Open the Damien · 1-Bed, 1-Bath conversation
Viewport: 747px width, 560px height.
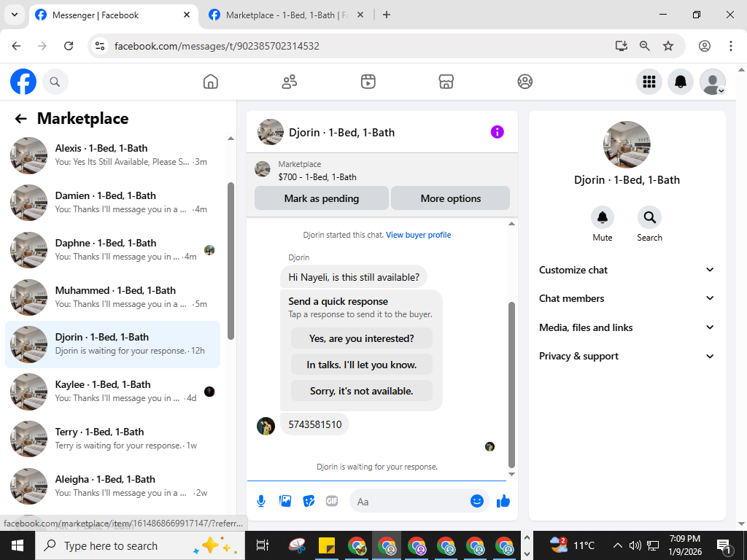pyautogui.click(x=113, y=203)
